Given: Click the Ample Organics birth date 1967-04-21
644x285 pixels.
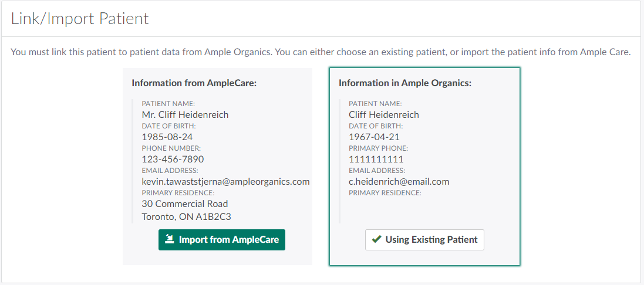Looking at the screenshot, I should click(x=374, y=137).
